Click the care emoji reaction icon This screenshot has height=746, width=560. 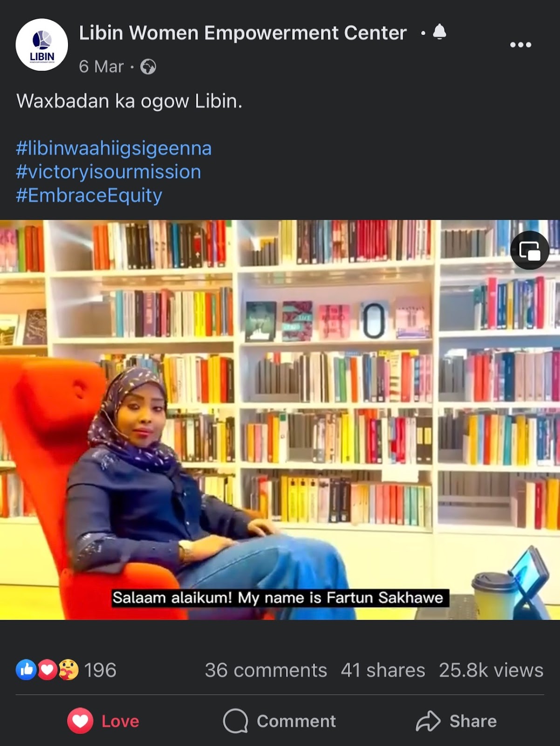[68, 670]
